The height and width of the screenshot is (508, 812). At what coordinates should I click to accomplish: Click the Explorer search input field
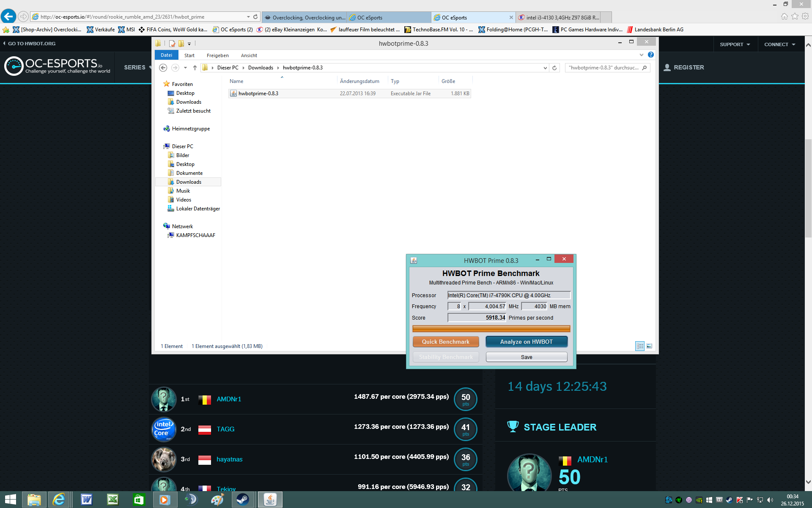[x=604, y=68]
